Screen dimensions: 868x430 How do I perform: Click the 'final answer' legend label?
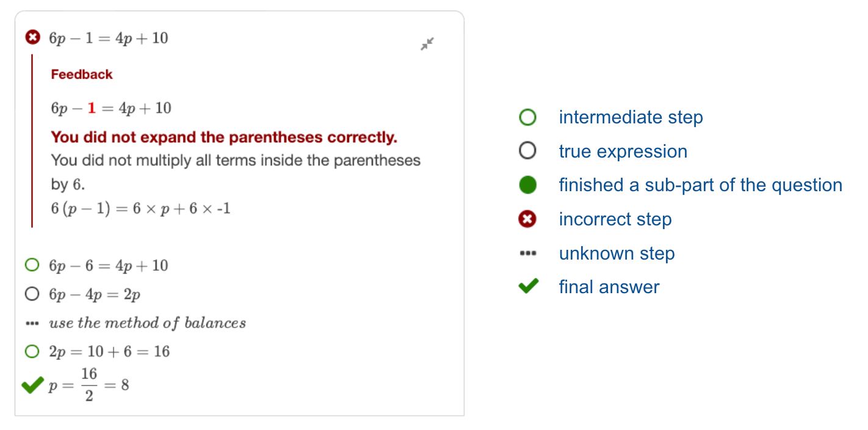pos(609,287)
